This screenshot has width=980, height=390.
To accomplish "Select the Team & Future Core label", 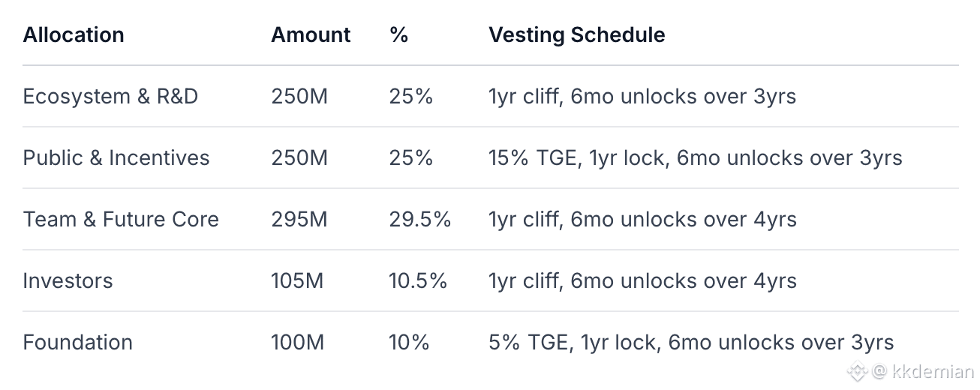I will 121,220.
